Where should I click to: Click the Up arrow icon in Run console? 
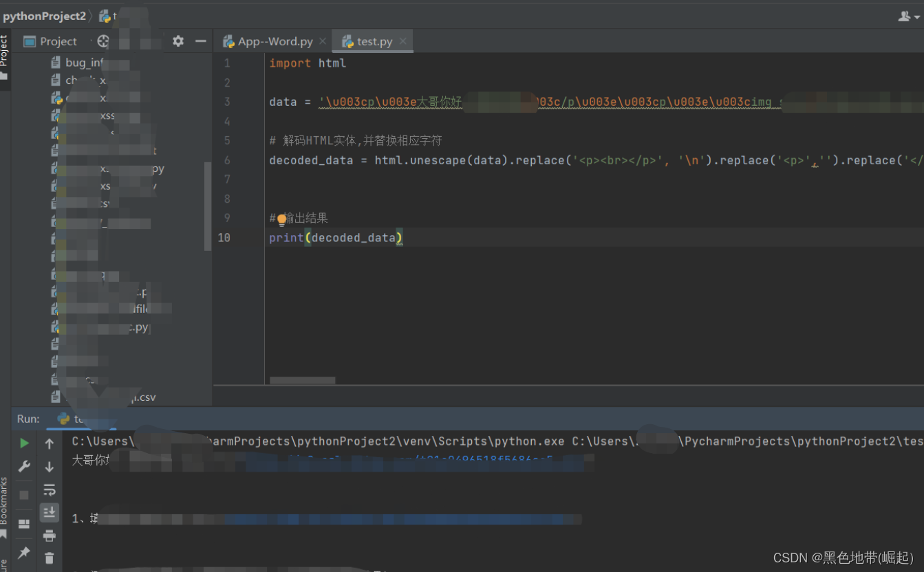point(50,444)
